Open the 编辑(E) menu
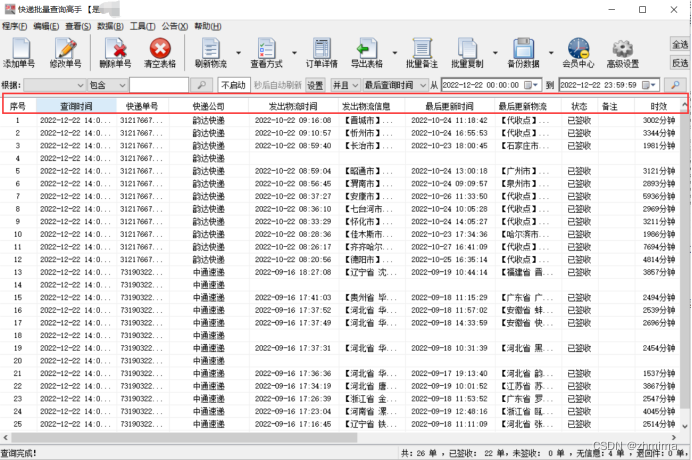 click(x=46, y=26)
